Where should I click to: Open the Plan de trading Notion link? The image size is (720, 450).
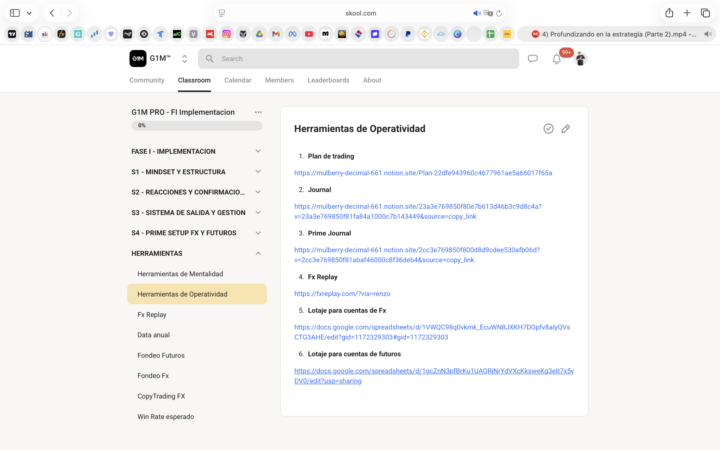[423, 173]
